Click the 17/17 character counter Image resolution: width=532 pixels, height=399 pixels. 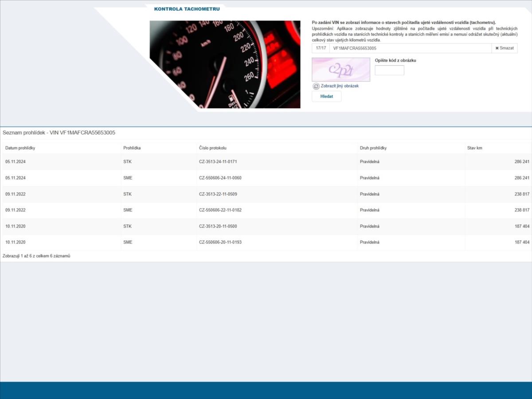tap(320, 48)
